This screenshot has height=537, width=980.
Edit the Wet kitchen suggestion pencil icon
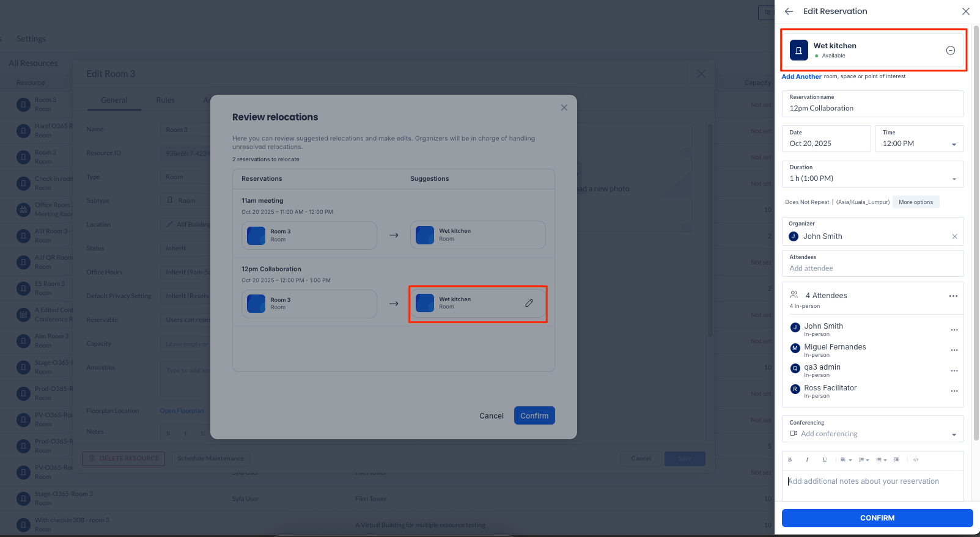529,303
